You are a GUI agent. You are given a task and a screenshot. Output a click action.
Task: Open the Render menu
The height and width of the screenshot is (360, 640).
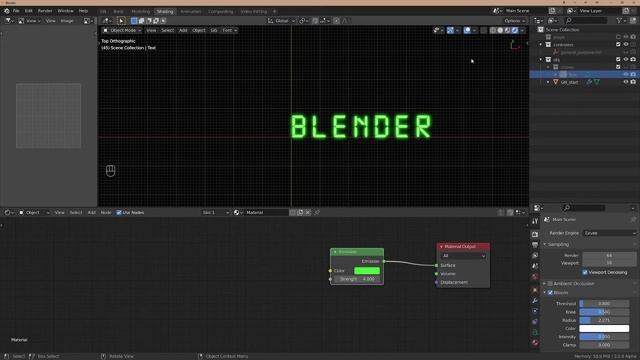point(45,11)
